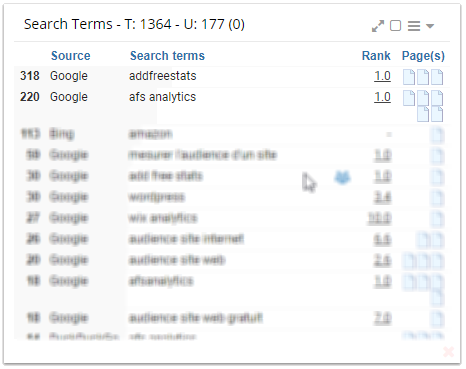This screenshot has height=369, width=466.
Task: Open first page icon for addfreestats
Action: 409,77
